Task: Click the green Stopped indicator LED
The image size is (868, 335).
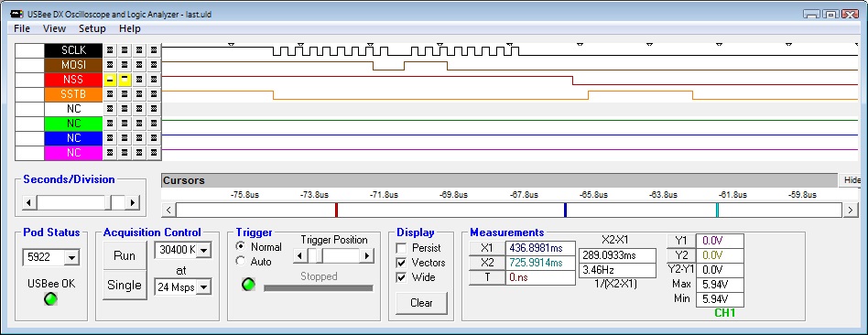Action: (248, 286)
